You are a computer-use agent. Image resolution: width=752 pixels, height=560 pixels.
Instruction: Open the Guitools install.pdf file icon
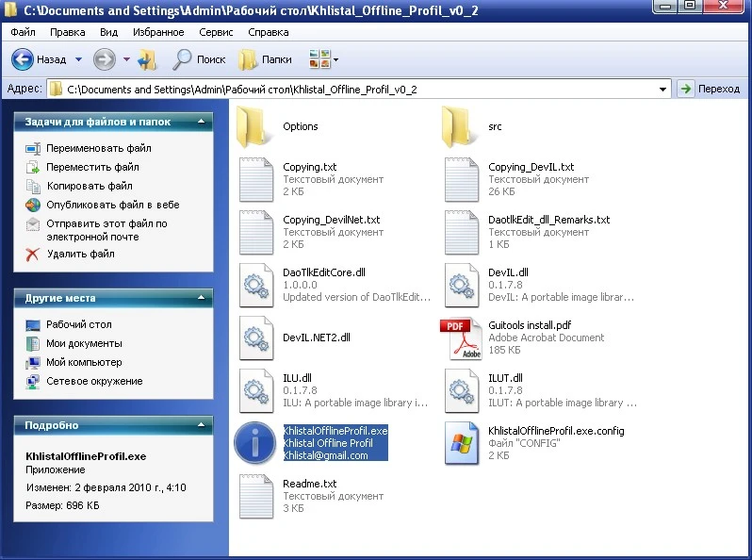[x=461, y=338]
